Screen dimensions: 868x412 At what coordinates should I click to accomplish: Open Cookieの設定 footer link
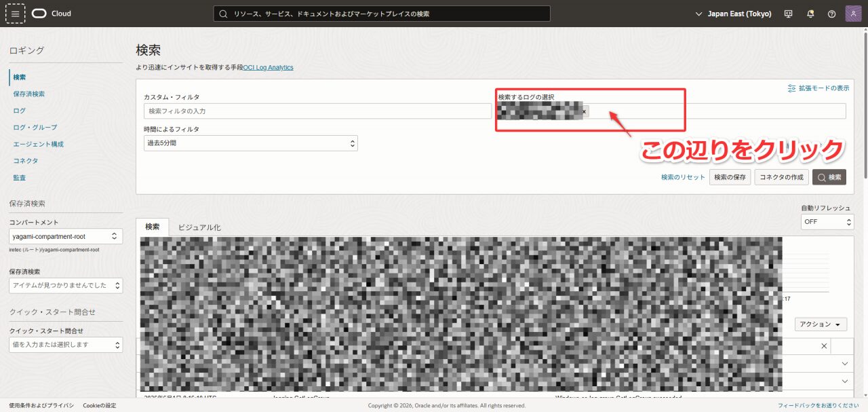click(100, 405)
